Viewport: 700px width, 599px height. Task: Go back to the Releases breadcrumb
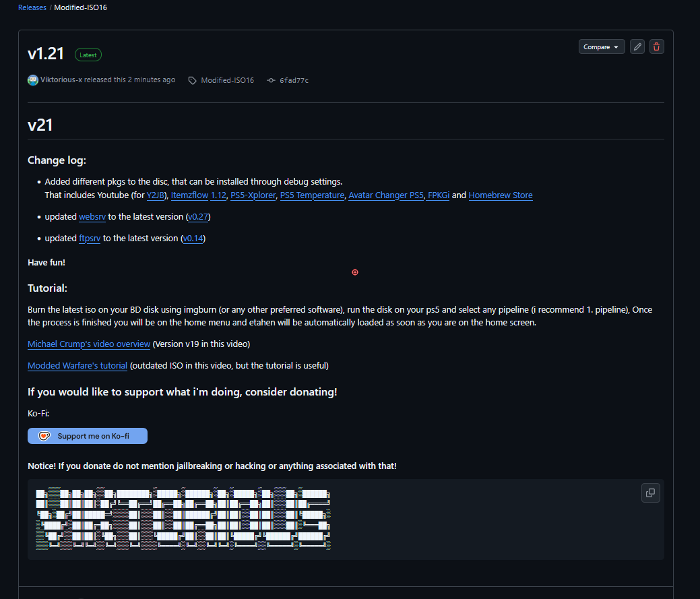[32, 7]
